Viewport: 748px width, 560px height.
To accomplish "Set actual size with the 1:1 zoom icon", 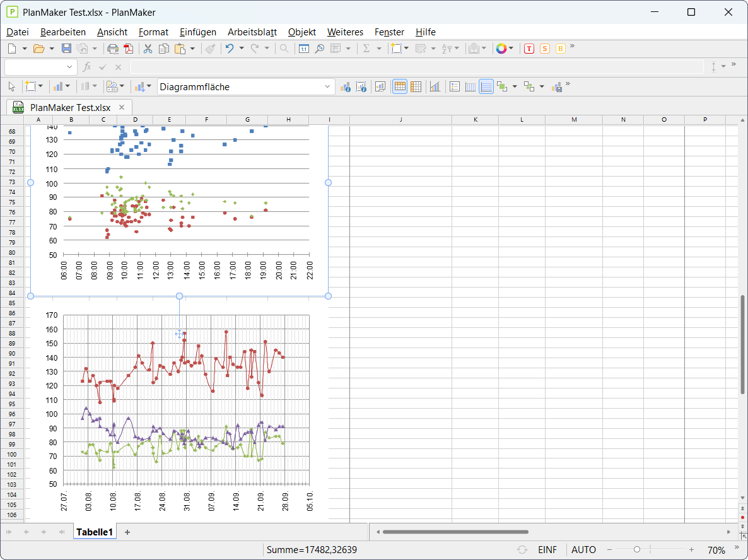I will point(303,49).
